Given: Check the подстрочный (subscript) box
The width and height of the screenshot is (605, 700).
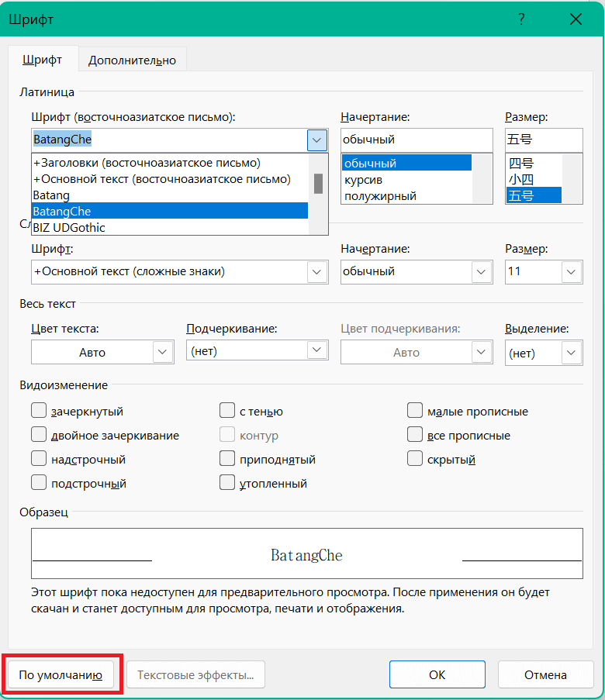Looking at the screenshot, I should [x=39, y=483].
